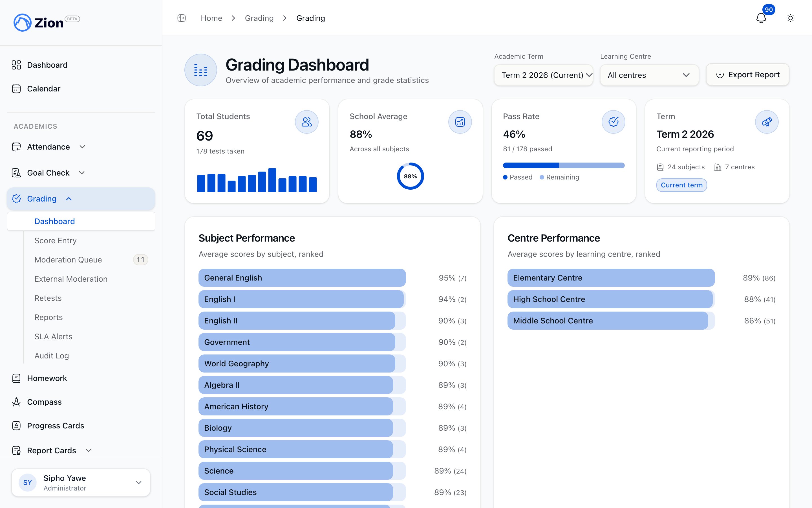Open the notifications bell
This screenshot has height=508, width=812.
[761, 18]
